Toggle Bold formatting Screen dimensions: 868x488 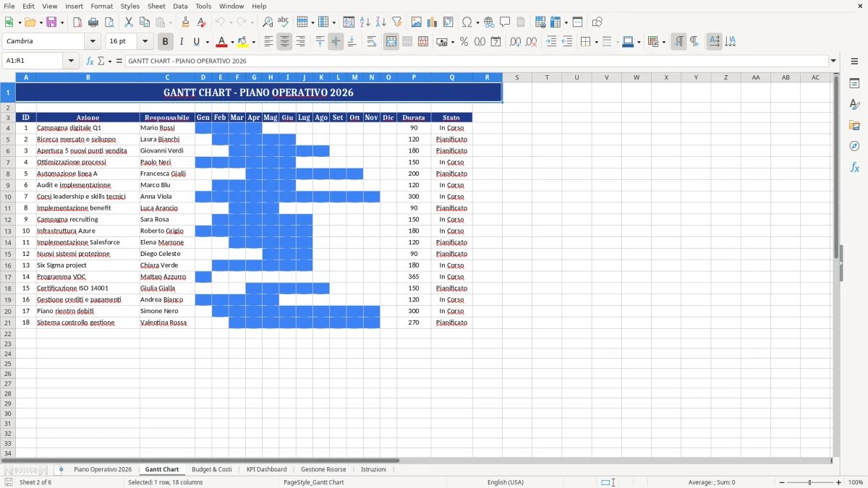(165, 42)
